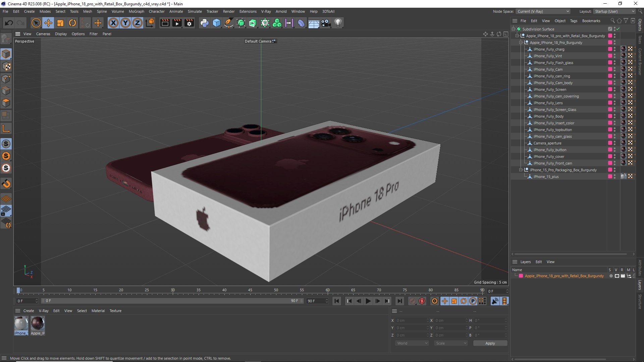Add a Light object with bulb icon

pos(338,23)
